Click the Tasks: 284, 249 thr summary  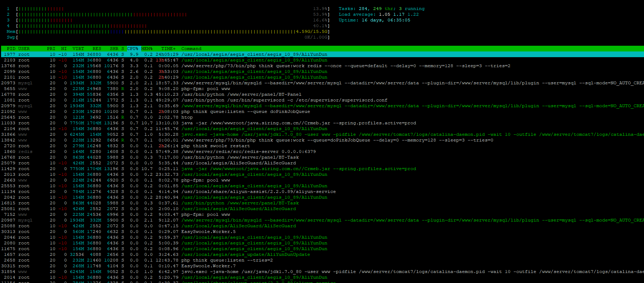[382, 9]
